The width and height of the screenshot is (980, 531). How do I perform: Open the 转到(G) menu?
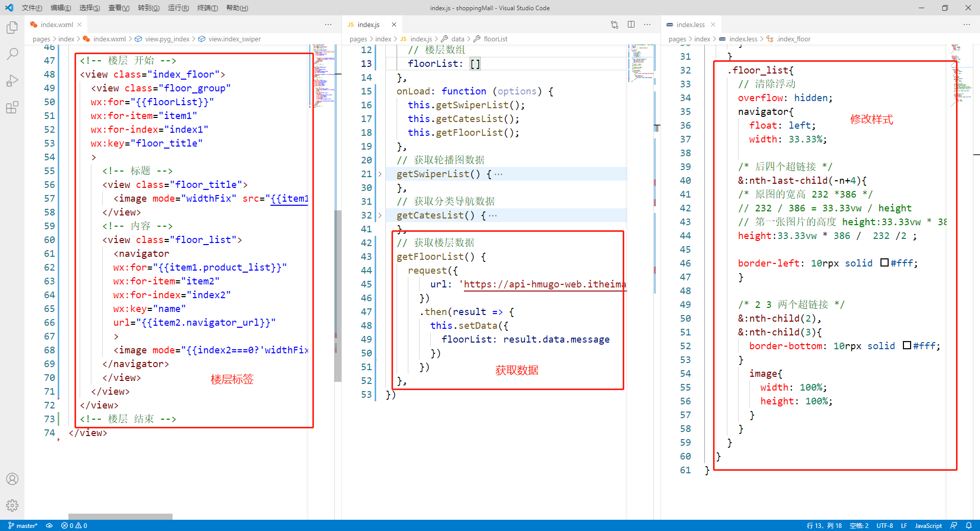(149, 8)
